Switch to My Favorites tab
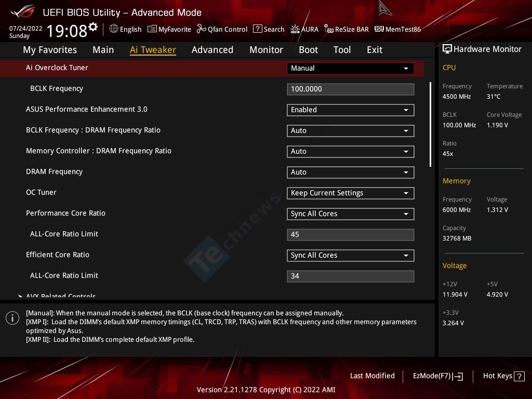Viewport: 532px width, 399px height. click(50, 50)
